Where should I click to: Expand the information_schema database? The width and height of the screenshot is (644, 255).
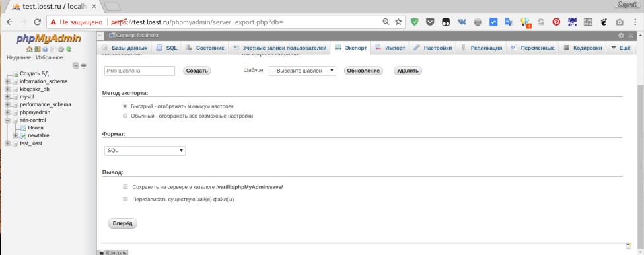pyautogui.click(x=7, y=81)
